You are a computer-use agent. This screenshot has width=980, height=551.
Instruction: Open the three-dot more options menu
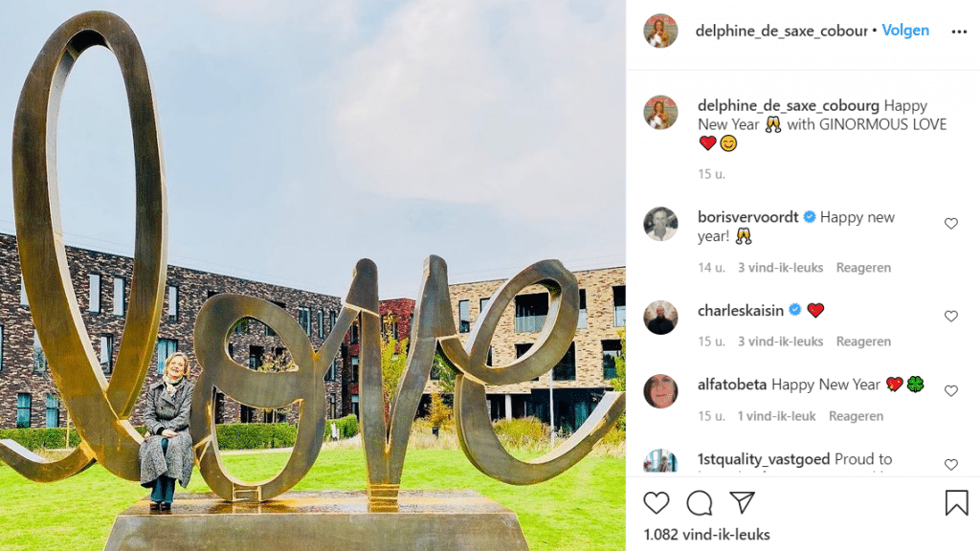[959, 32]
